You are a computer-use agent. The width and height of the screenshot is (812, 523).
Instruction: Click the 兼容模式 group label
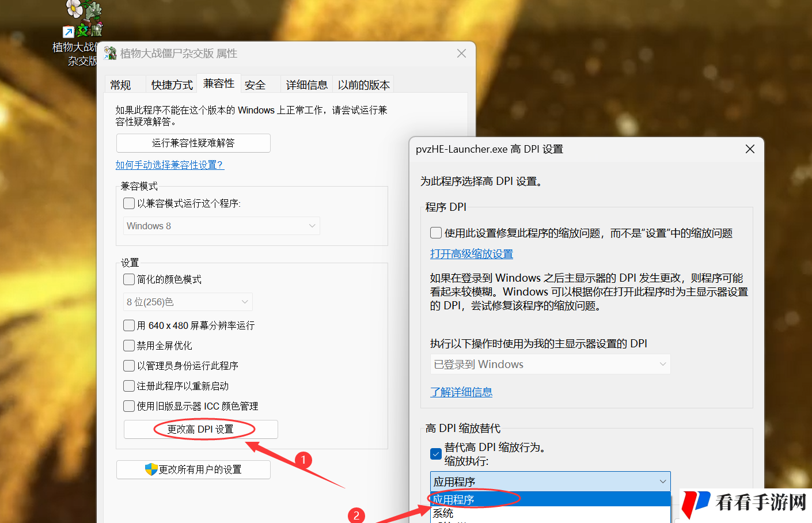pos(139,186)
